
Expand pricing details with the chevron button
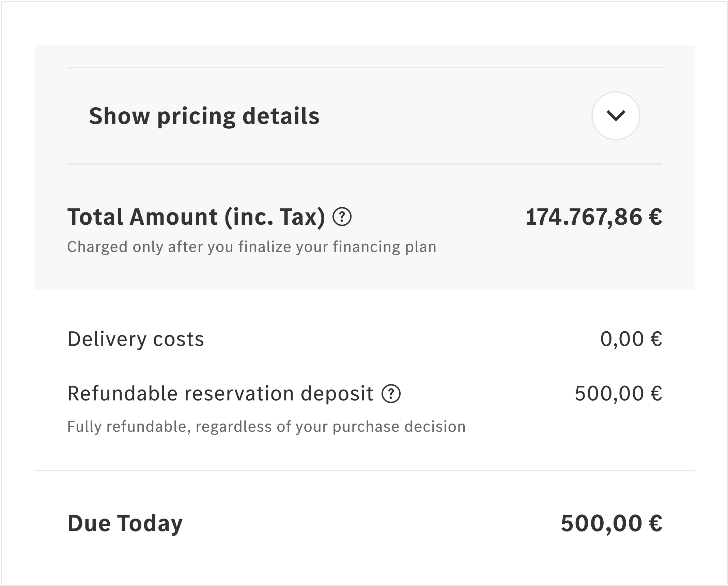point(616,116)
